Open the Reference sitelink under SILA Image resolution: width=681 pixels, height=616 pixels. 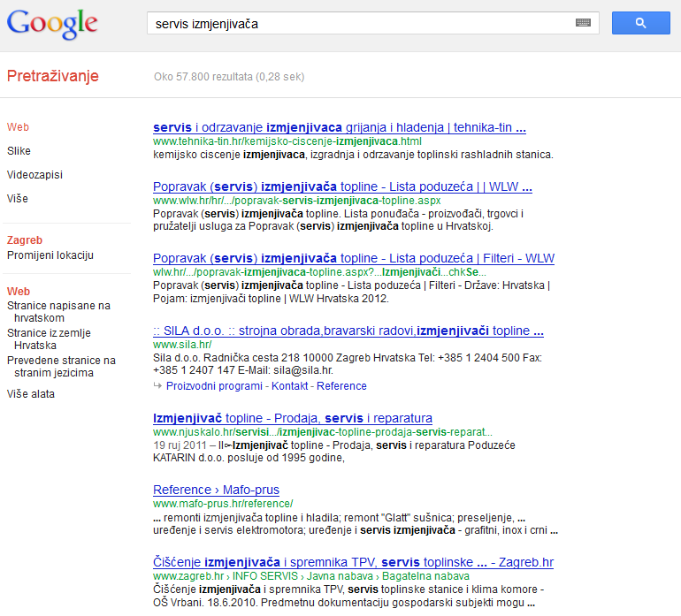coord(341,386)
